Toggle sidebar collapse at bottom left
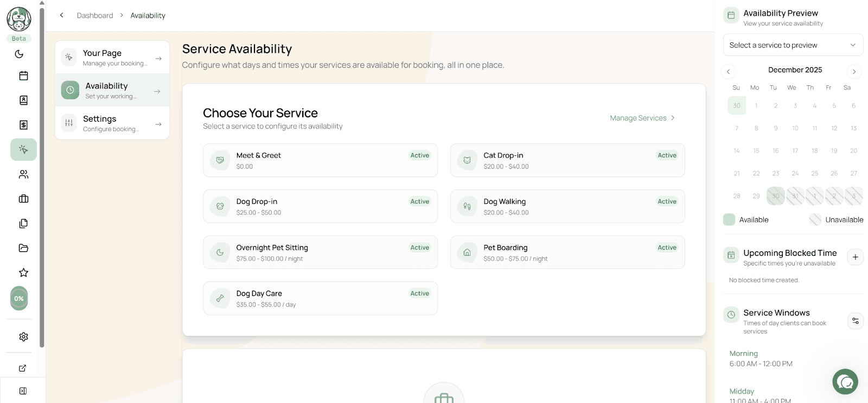 click(x=23, y=391)
